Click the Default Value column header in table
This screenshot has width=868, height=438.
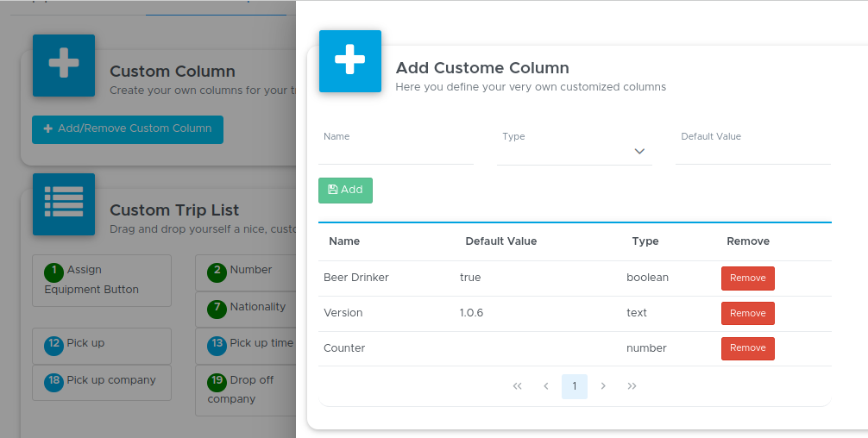pos(501,241)
